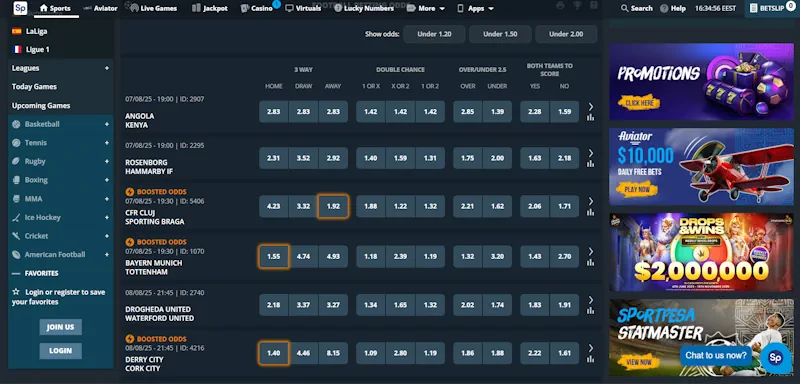Collapse the FAVORITES section
Image resolution: width=800 pixels, height=384 pixels.
pos(16,273)
